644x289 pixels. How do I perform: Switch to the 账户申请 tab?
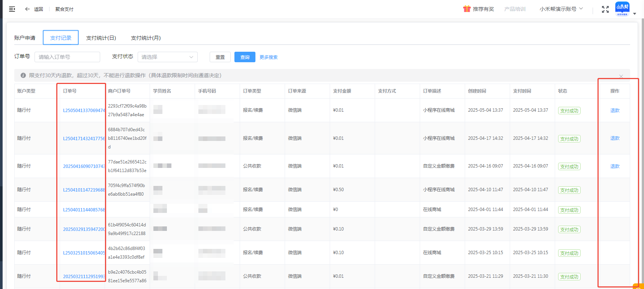click(x=25, y=38)
